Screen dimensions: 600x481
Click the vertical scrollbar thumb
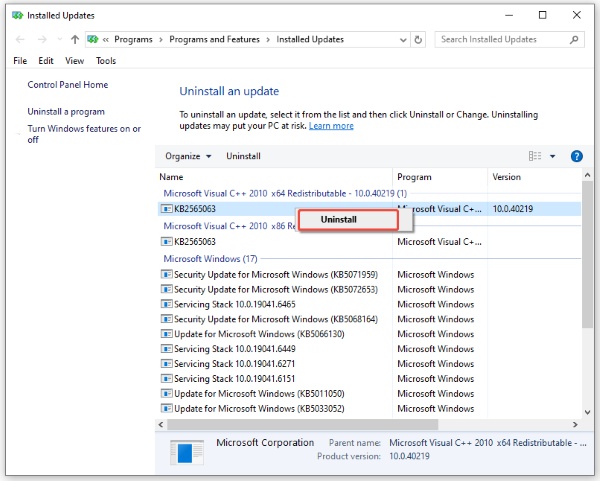587,254
